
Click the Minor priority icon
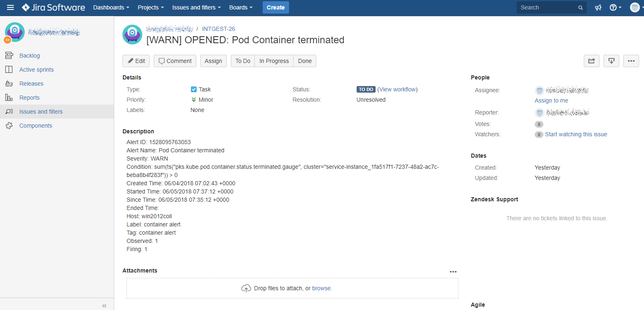(x=194, y=100)
